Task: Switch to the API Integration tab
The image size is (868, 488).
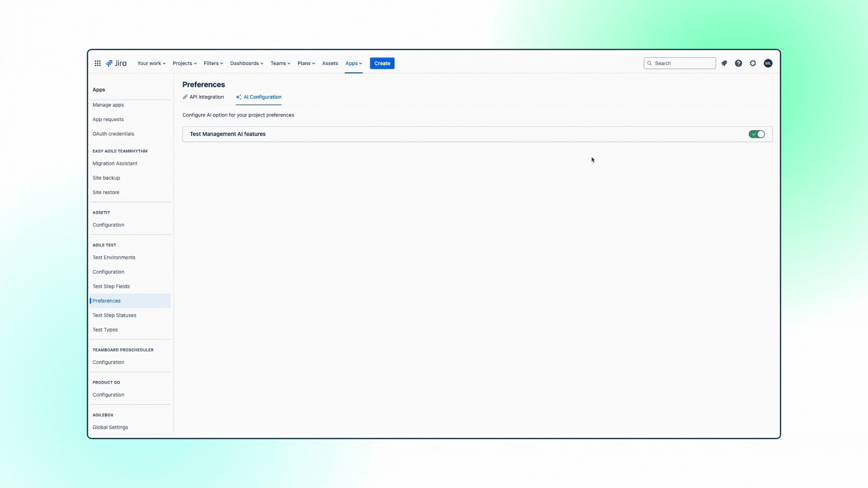Action: [207, 97]
